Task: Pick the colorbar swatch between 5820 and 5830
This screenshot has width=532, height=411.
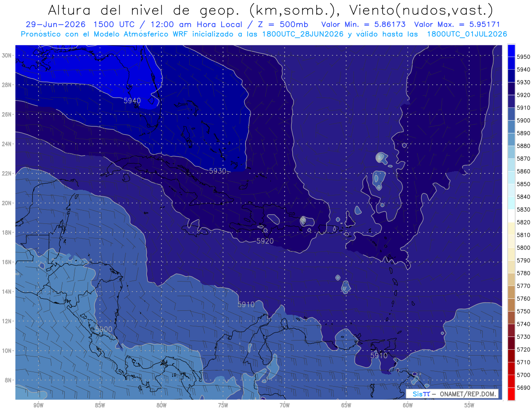Action: pyautogui.click(x=511, y=216)
